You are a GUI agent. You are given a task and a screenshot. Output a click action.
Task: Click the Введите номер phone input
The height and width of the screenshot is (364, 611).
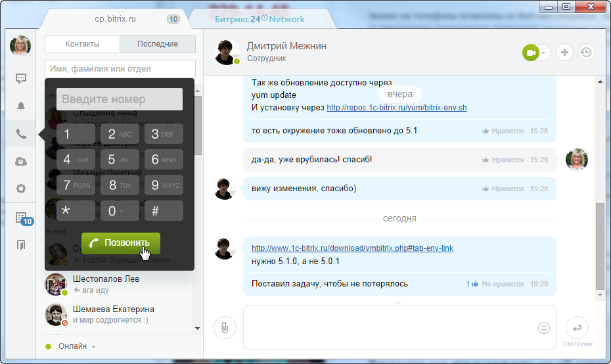(x=119, y=99)
